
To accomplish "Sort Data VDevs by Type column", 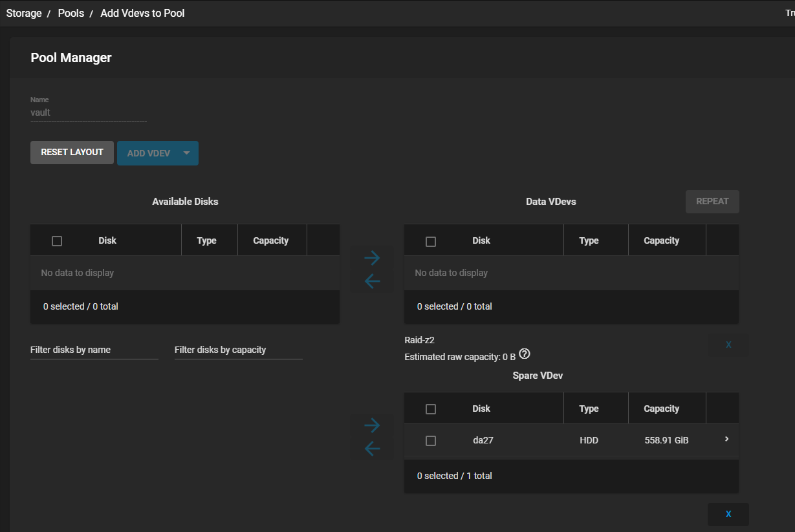I will [x=589, y=240].
